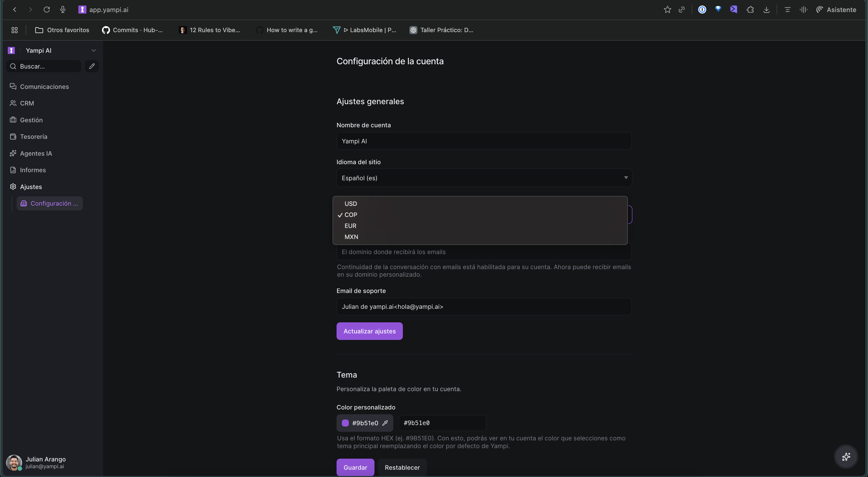
Task: Click the Tesorería wallet icon
Action: click(13, 136)
